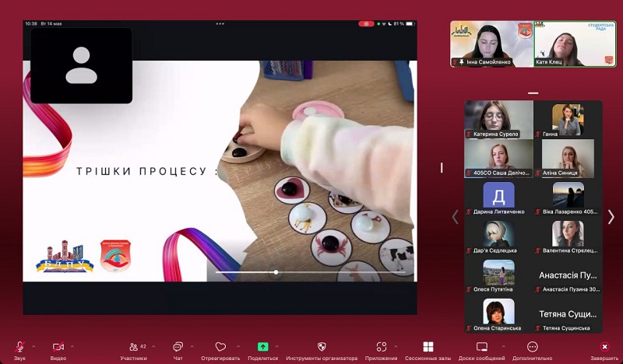This screenshot has width=623, height=364.
Task: Expand video options arrow next to Видео
Action: pyautogui.click(x=72, y=345)
